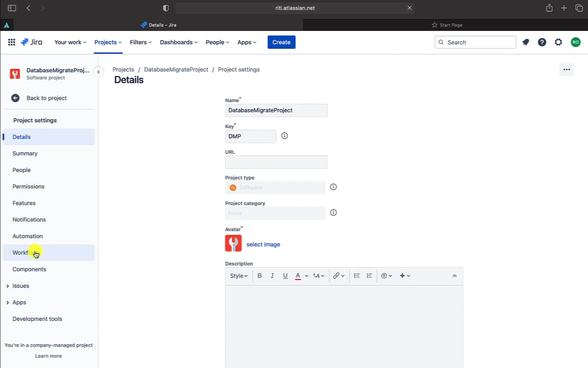Open Jira settings gear icon
The height and width of the screenshot is (368, 588).
pos(558,42)
